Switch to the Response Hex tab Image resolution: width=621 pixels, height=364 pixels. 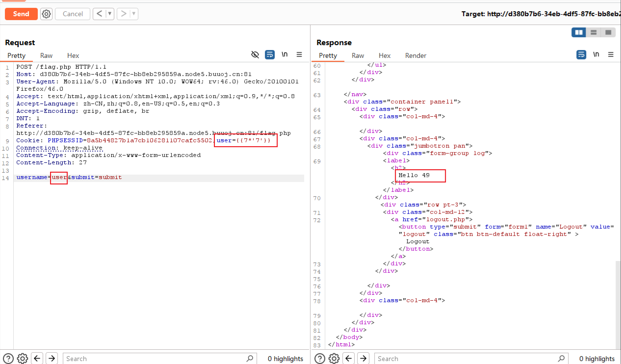pyautogui.click(x=385, y=55)
